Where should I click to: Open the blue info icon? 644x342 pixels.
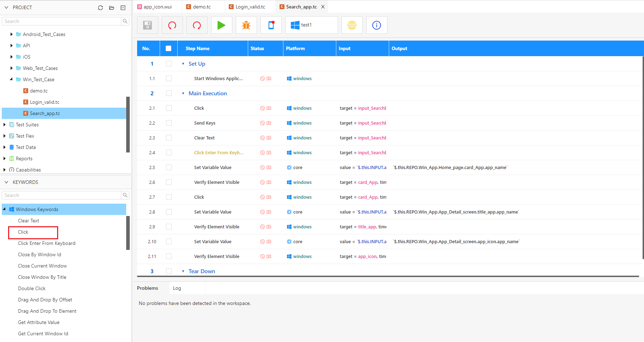coord(376,25)
